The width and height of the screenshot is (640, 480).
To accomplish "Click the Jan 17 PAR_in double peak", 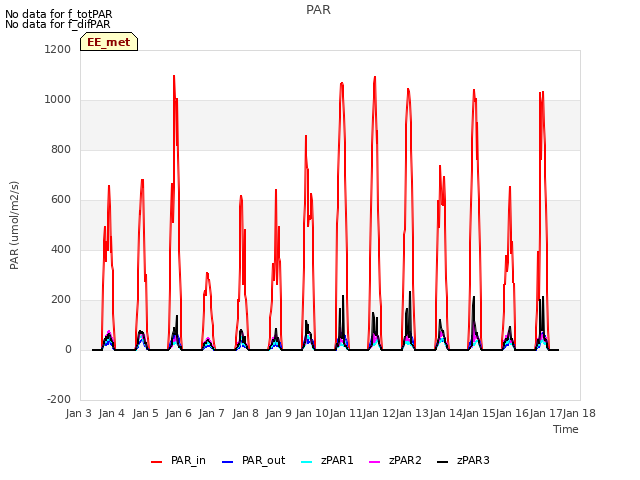I will (542, 93).
